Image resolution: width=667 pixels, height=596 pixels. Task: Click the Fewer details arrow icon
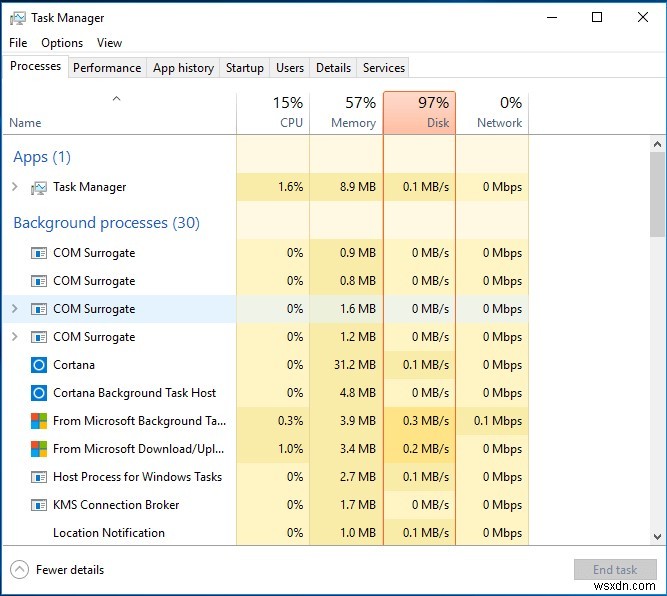click(x=20, y=570)
